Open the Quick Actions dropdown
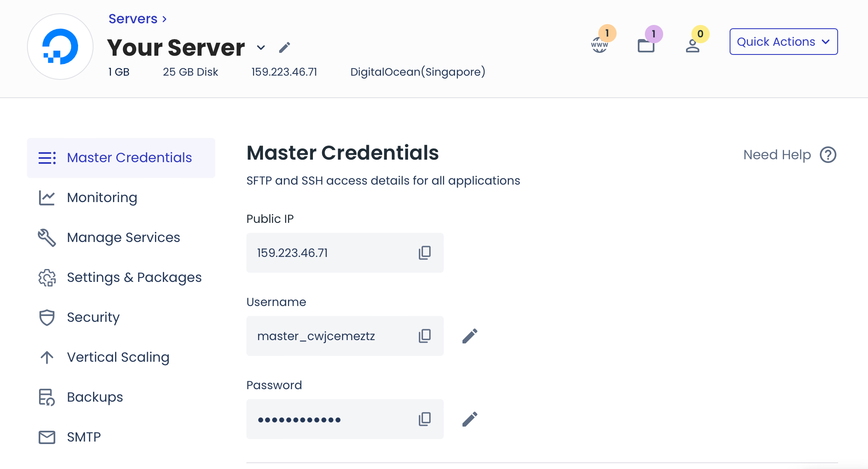868x469 pixels. [x=784, y=42]
